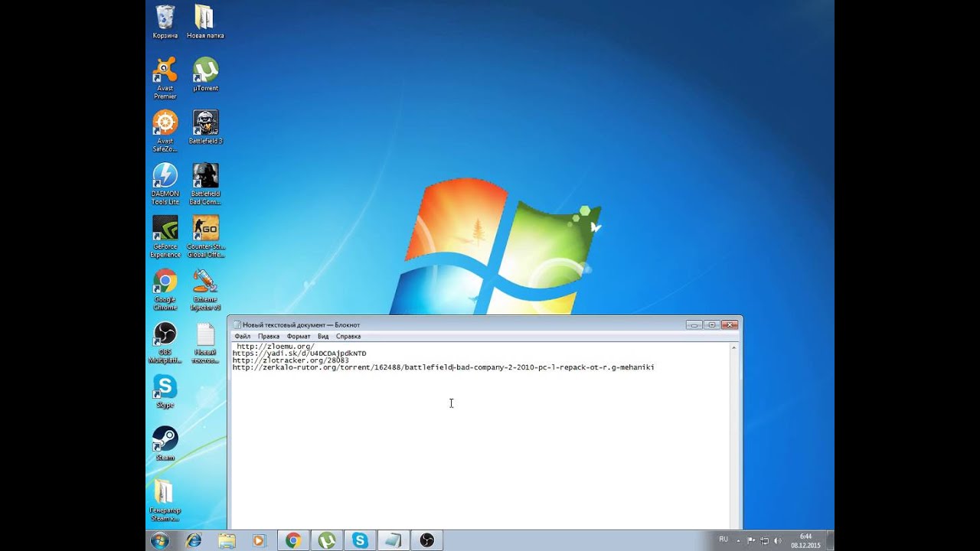
Task: Select the Новая папка folder on desktop
Action: click(x=205, y=21)
